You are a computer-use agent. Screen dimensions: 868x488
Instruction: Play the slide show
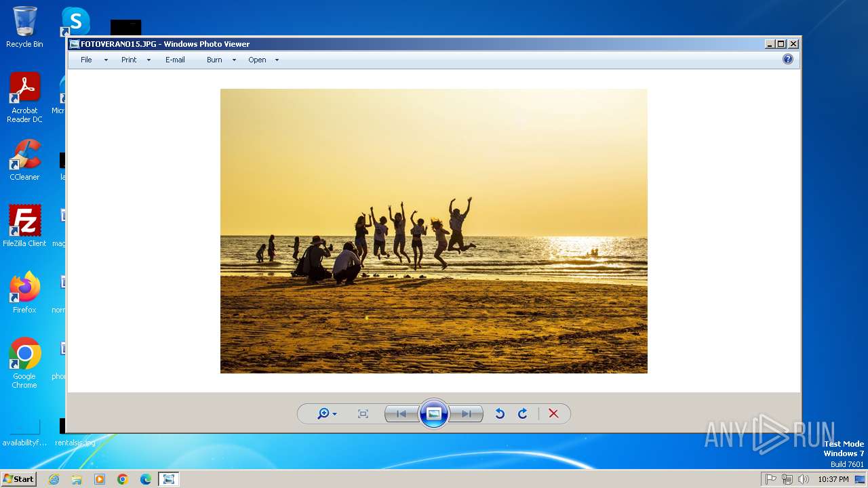click(x=434, y=413)
